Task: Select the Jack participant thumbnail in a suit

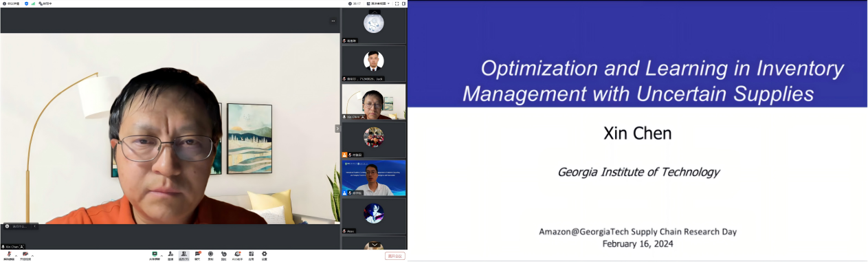Action: tap(374, 64)
